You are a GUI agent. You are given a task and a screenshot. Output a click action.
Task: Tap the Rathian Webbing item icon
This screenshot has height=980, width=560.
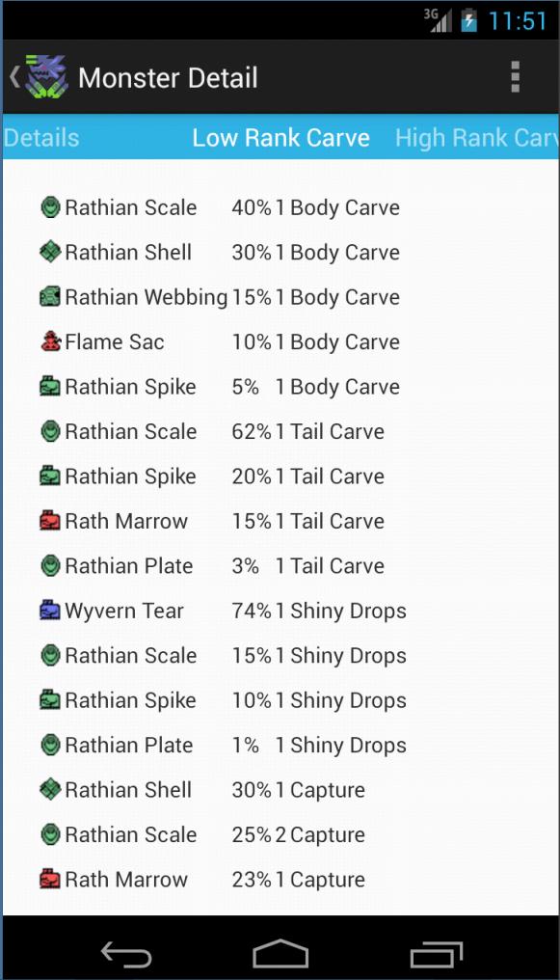pos(50,296)
